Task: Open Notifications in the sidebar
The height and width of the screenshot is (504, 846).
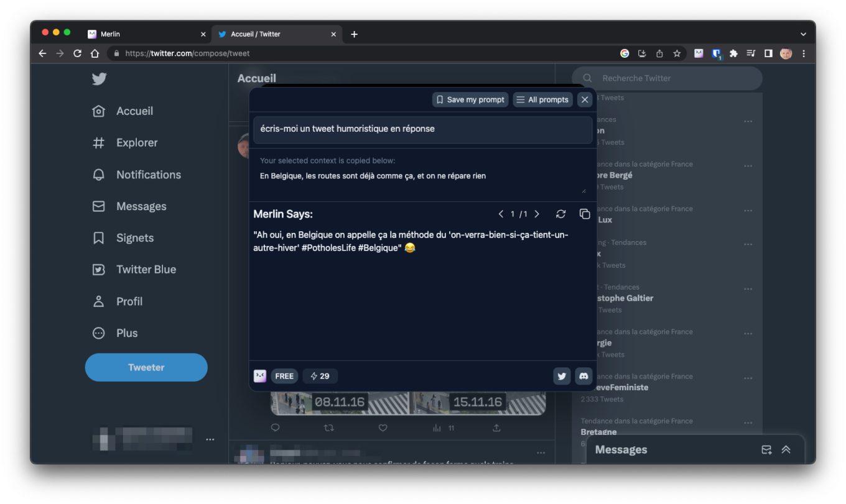Action: (148, 175)
